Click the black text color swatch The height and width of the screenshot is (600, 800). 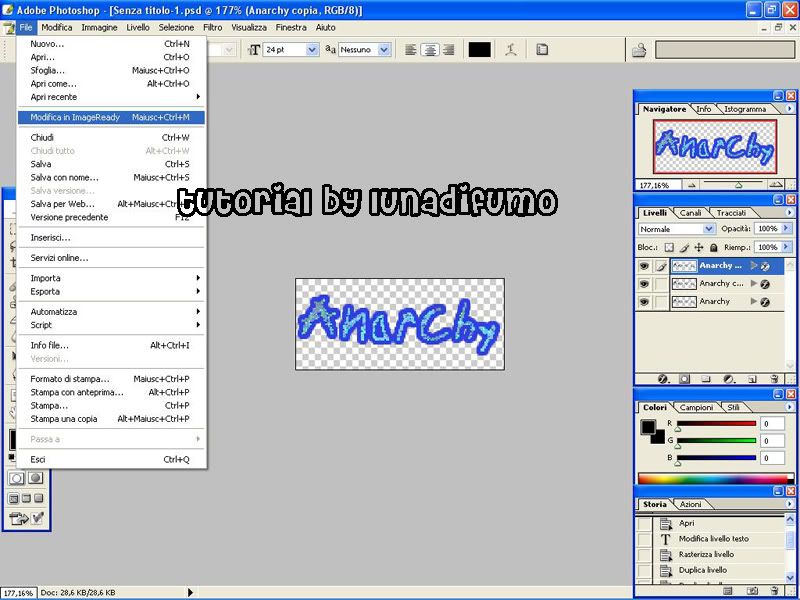[480, 49]
